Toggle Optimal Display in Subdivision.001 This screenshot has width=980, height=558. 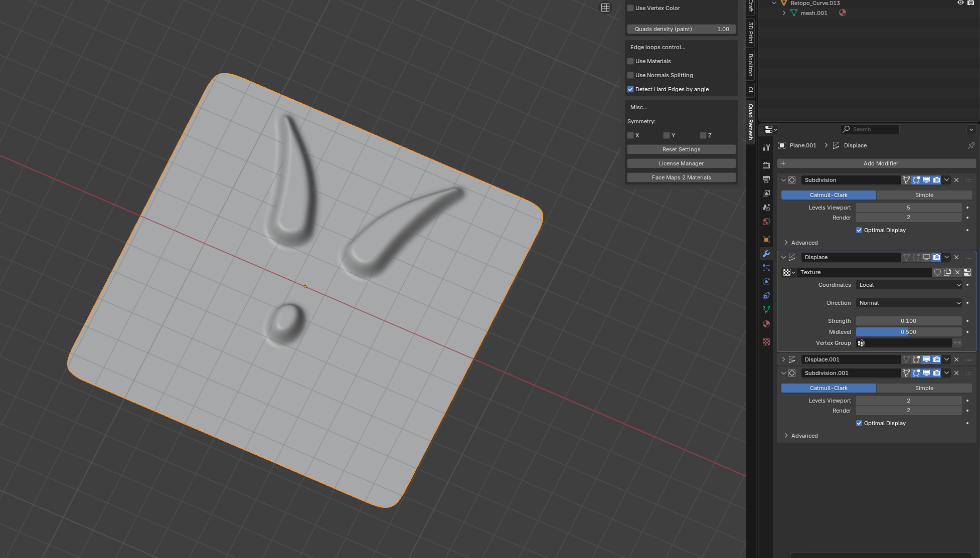(859, 423)
